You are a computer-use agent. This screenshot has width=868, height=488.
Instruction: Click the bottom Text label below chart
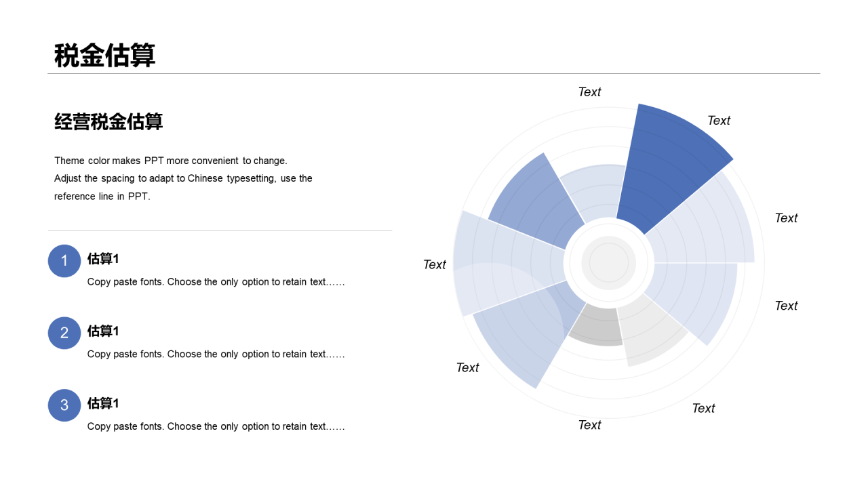589,425
